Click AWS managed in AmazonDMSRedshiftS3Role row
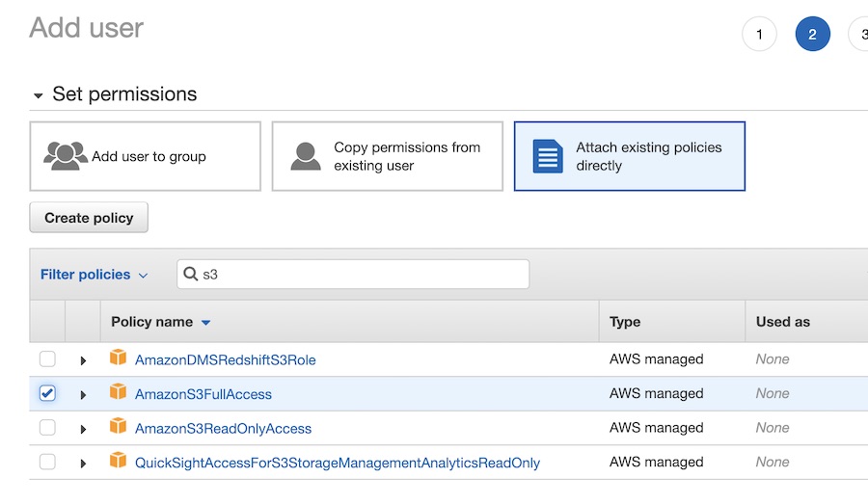868x504 pixels. point(657,359)
